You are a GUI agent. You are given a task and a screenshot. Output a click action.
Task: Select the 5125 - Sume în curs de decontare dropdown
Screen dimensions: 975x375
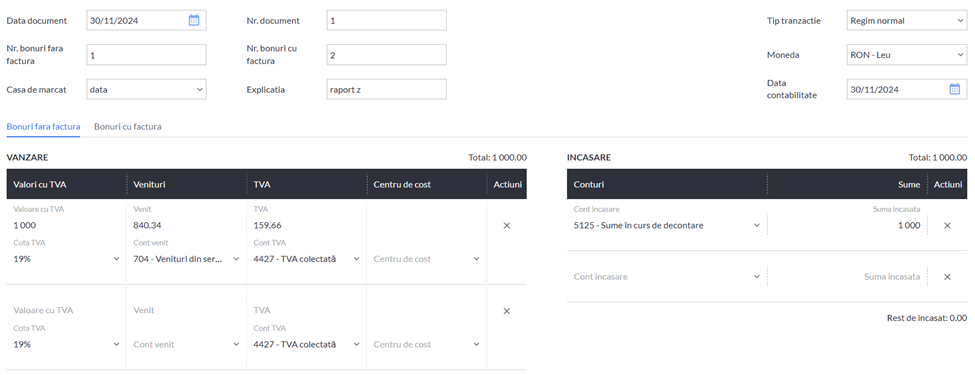tap(667, 226)
